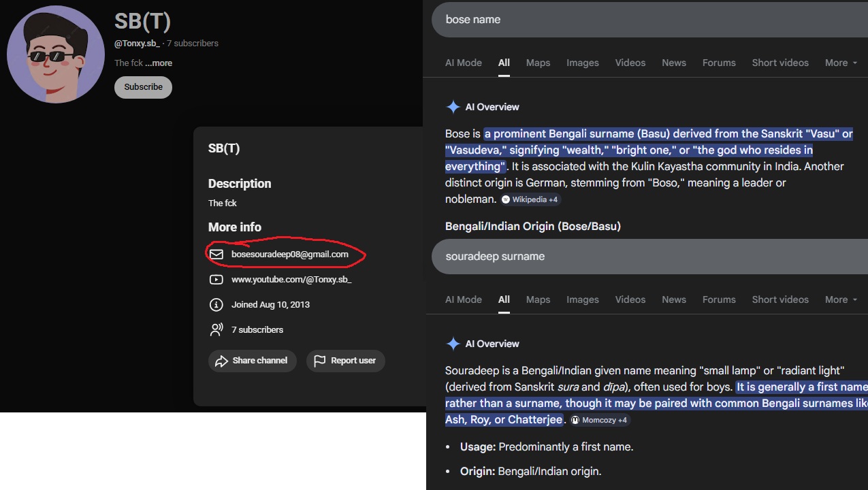Subscribe to the SB(T) channel
This screenshot has height=490, width=868.
click(143, 87)
